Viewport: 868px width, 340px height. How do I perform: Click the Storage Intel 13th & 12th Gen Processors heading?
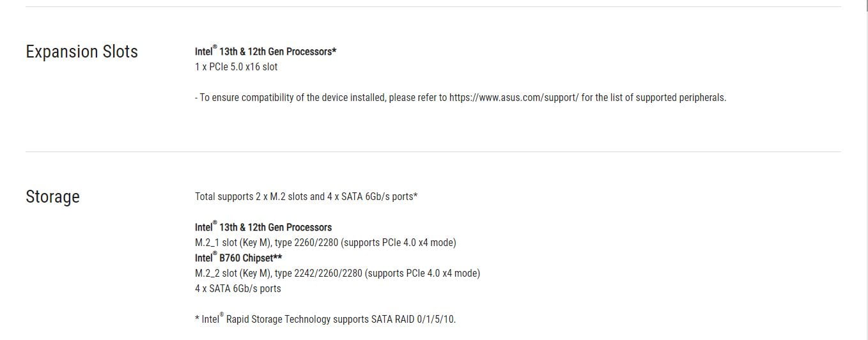coord(263,227)
